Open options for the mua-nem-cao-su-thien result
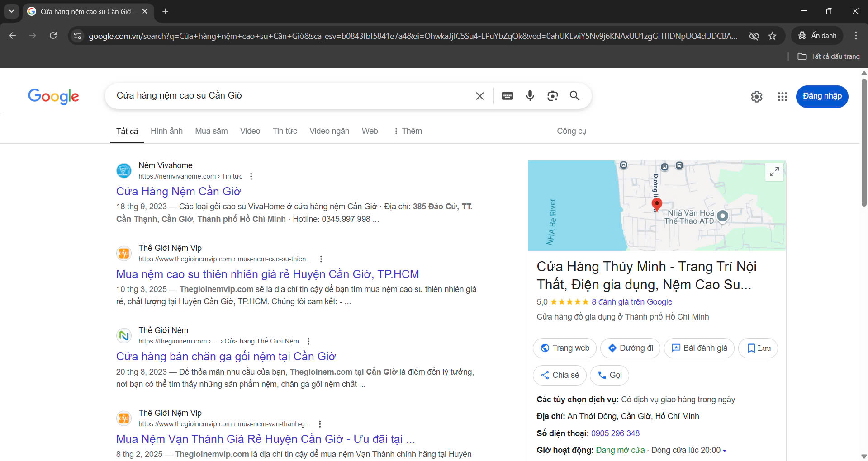 321,259
